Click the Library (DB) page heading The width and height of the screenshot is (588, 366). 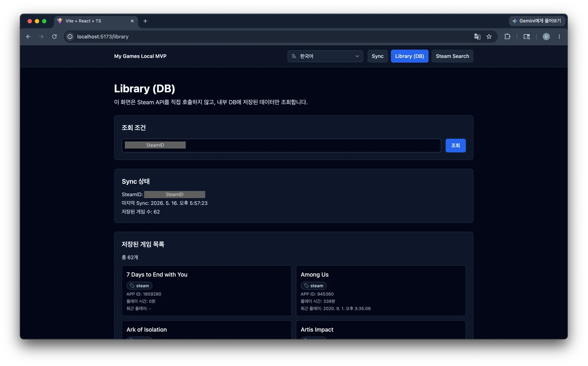(144, 89)
